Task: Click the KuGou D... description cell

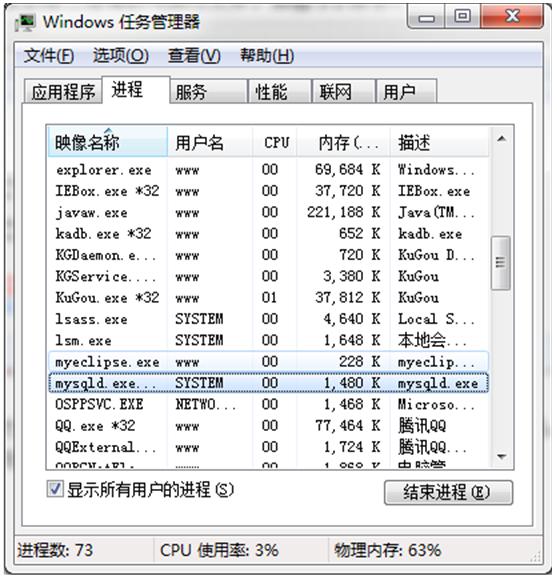Action: (436, 255)
